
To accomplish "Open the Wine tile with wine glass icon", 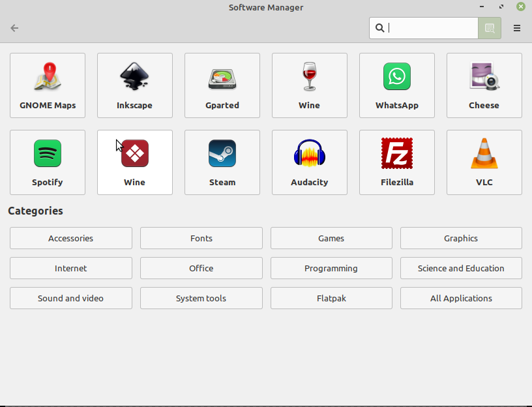I will [x=310, y=85].
